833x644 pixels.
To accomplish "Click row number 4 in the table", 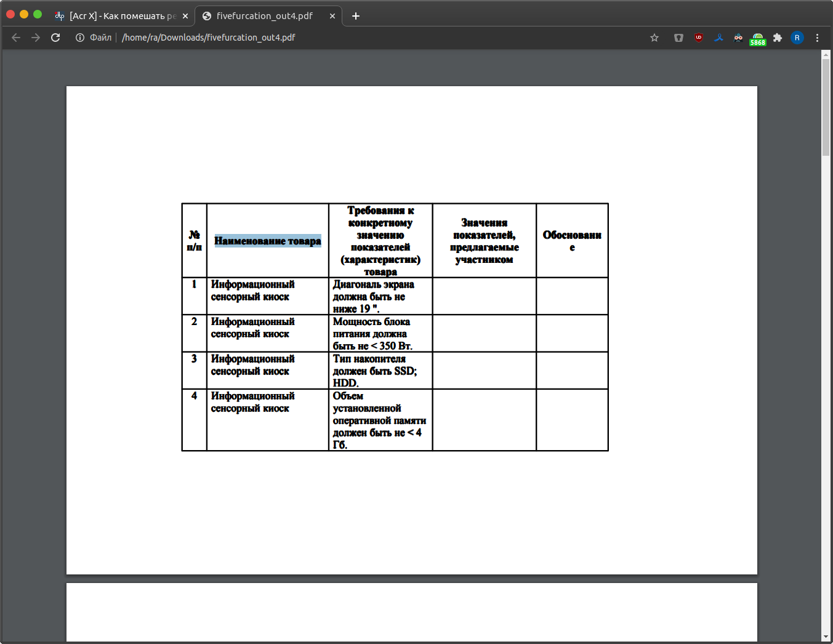I will coord(195,396).
